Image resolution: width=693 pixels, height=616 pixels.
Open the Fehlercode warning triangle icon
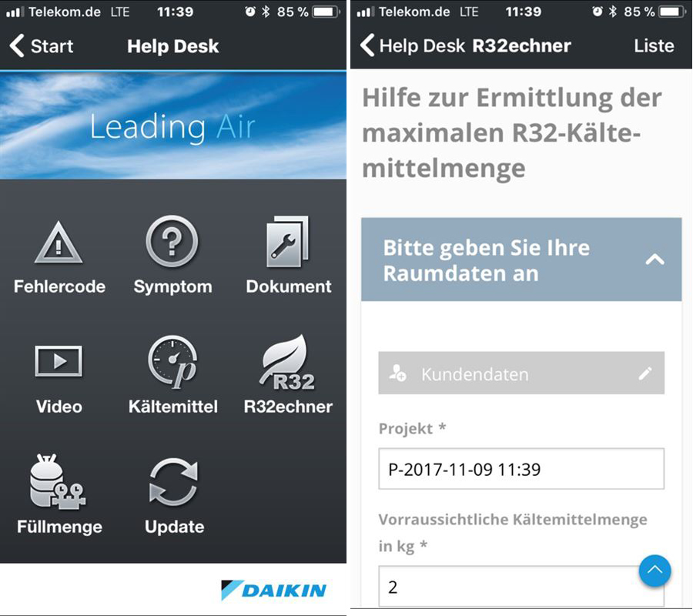click(59, 243)
